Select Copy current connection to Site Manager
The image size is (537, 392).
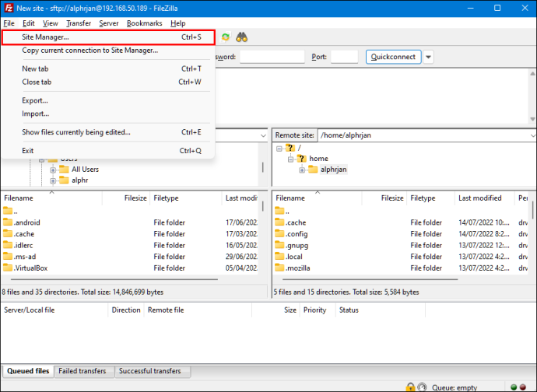click(108, 51)
